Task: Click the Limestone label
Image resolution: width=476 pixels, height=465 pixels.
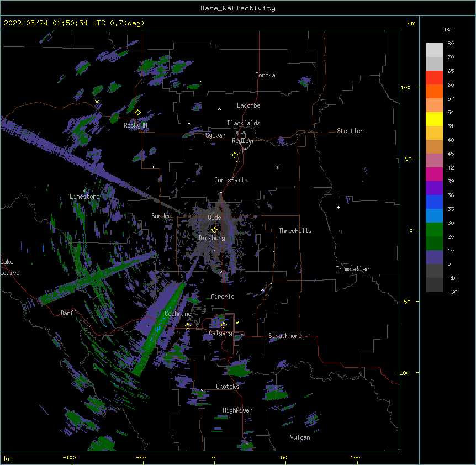Action: 84,197
